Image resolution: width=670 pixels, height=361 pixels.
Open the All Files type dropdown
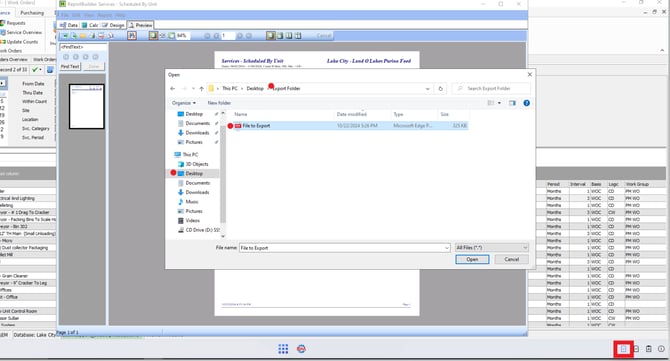coord(492,247)
